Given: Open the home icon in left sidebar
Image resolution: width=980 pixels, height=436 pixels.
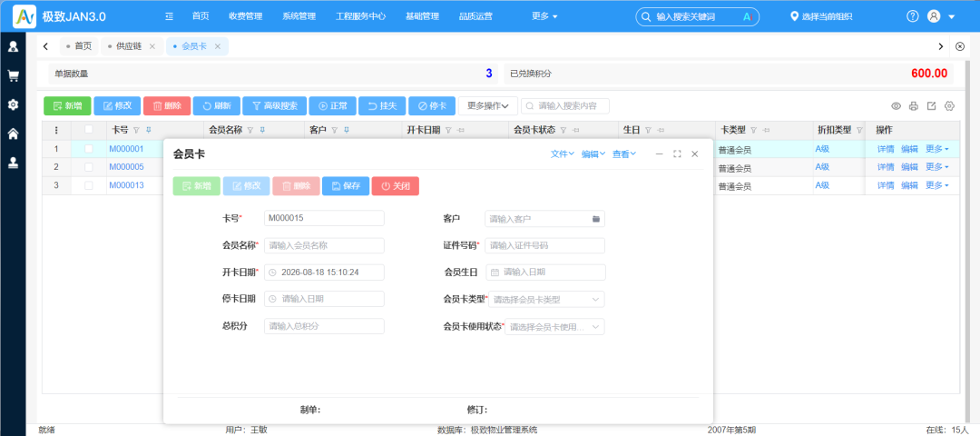Looking at the screenshot, I should tap(13, 134).
